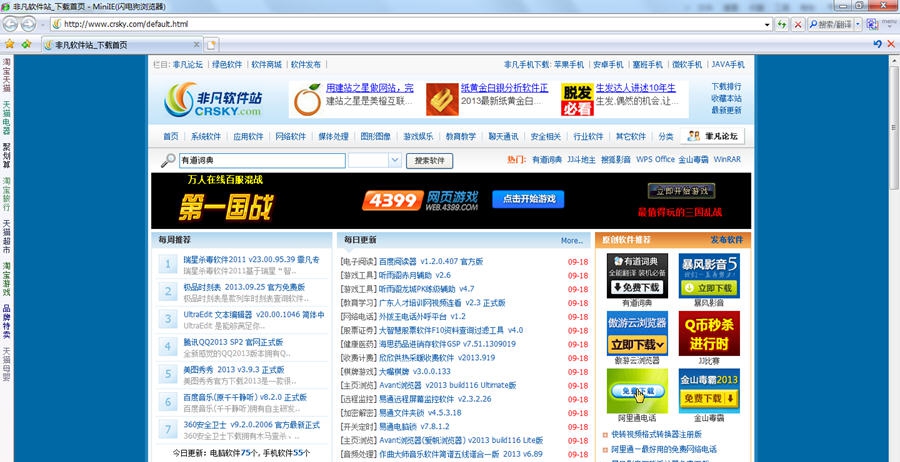Click the Q币秒杀进行时 thumbnail

(709, 333)
